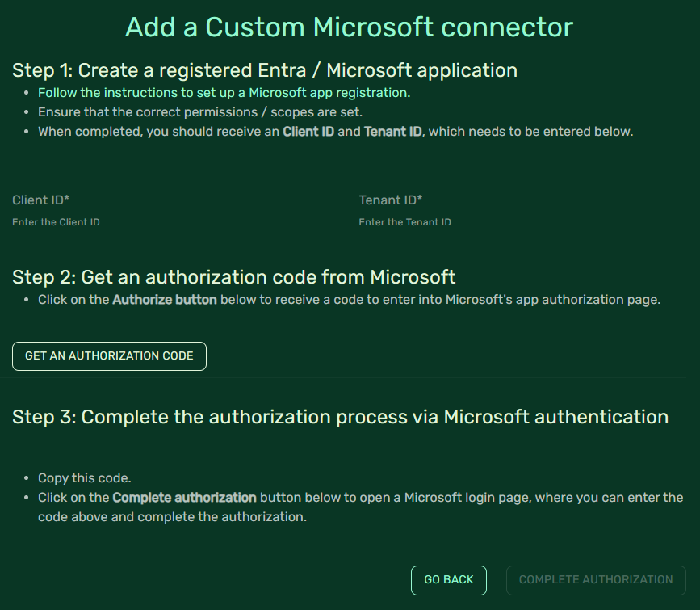Screen dimensions: 700x610
Task: Click the Step 1 heading text
Action: pos(264,70)
